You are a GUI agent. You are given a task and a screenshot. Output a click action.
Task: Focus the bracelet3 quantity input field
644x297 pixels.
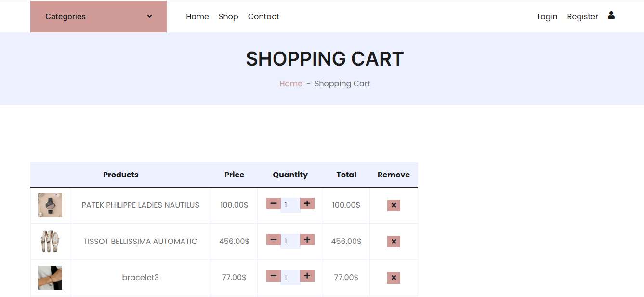(290, 277)
